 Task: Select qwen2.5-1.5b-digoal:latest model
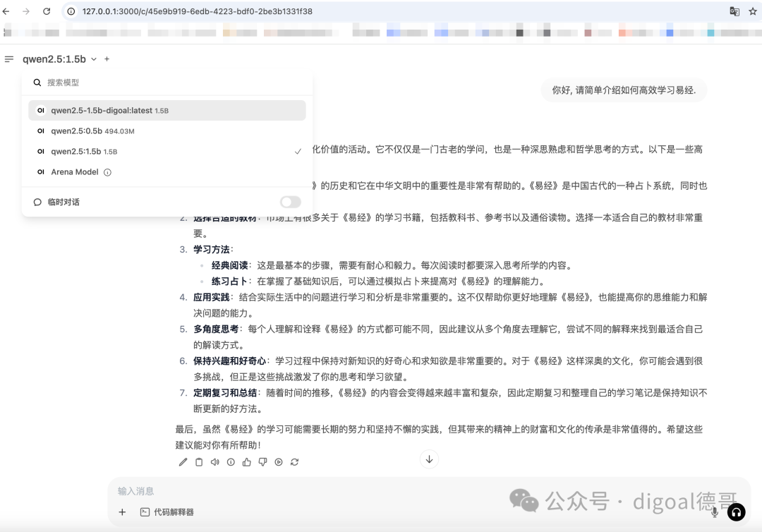(x=167, y=110)
